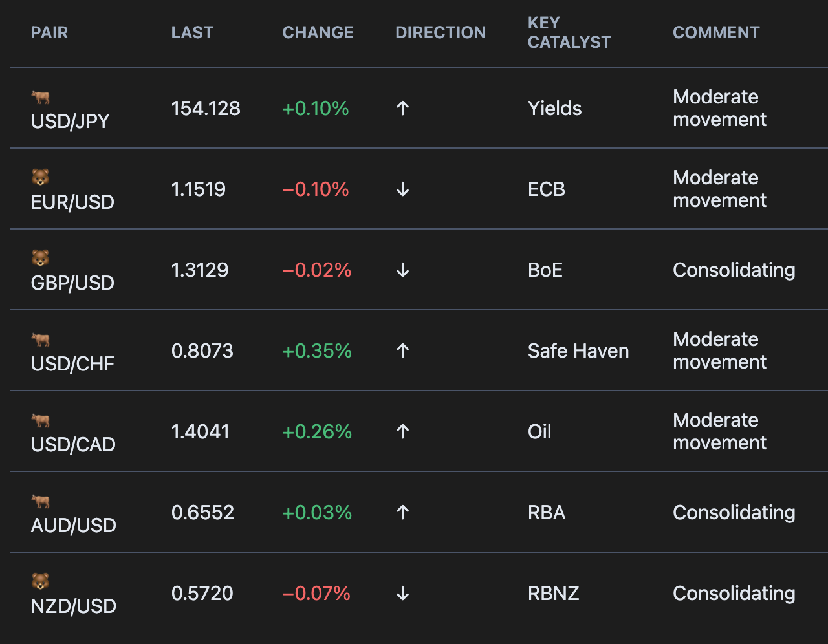Click the −0.02% change value
The image size is (828, 644).
coord(317,270)
